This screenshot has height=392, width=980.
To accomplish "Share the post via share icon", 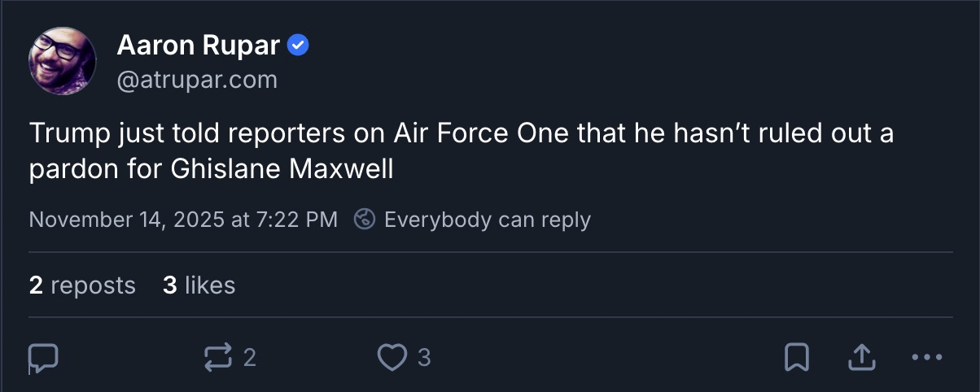I will [x=861, y=358].
